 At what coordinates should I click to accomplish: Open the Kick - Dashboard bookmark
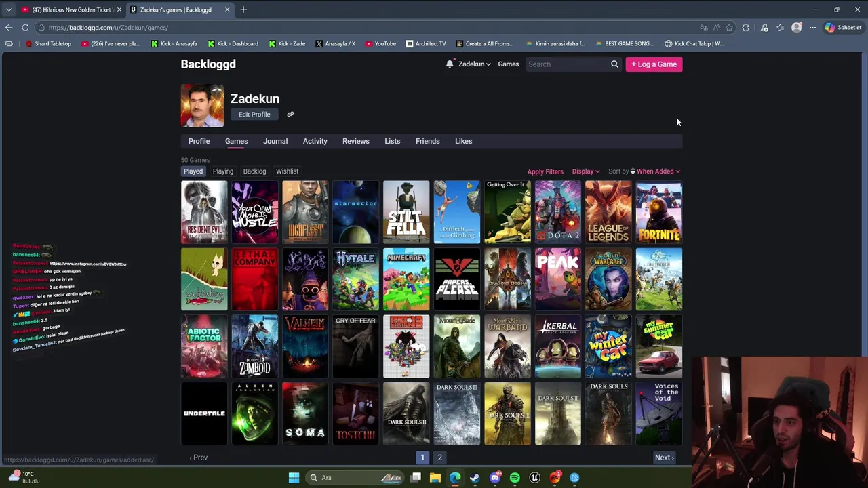[233, 44]
